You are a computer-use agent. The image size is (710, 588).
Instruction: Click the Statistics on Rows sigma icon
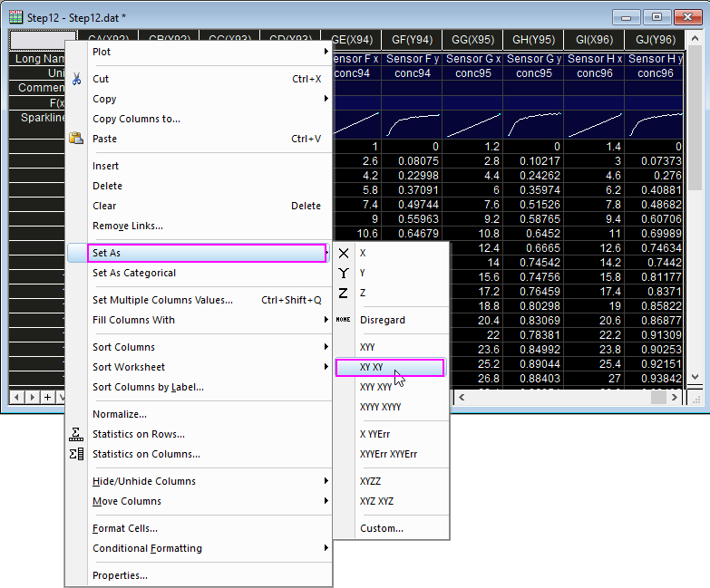tap(76, 434)
